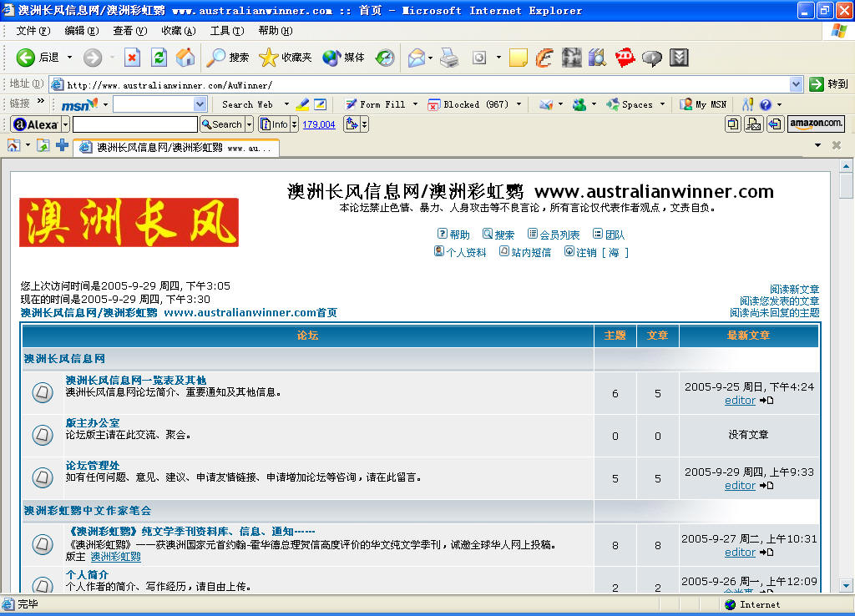Viewport: 855px width, 616px height.
Task: Click the Print icon in toolbar
Action: (x=449, y=58)
